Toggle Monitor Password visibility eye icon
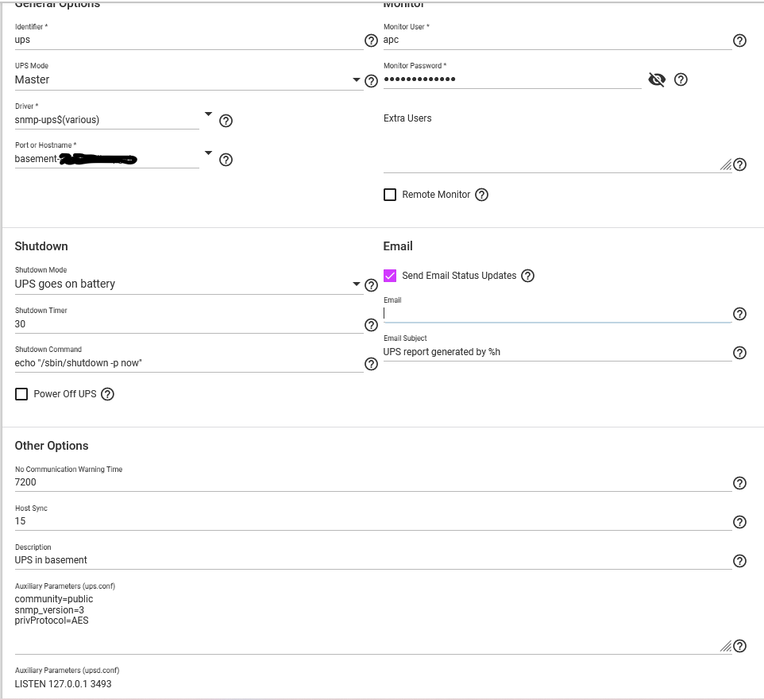The image size is (764, 700). click(x=657, y=79)
